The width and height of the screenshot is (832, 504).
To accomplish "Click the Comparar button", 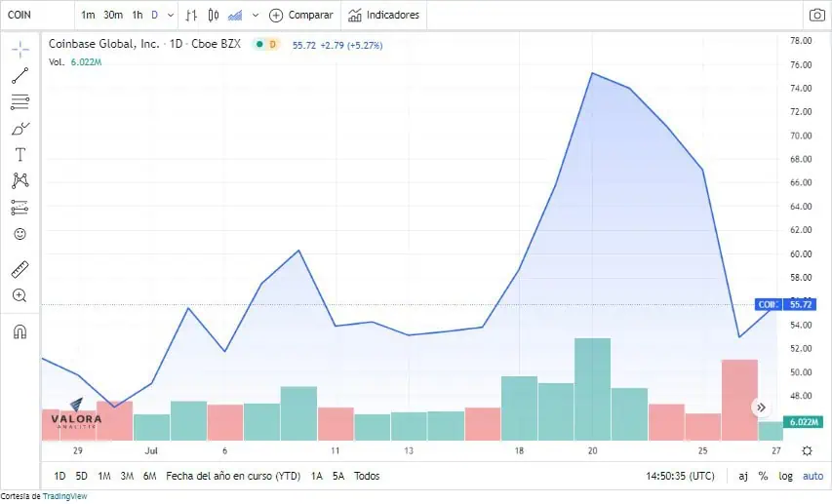I will pyautogui.click(x=300, y=15).
